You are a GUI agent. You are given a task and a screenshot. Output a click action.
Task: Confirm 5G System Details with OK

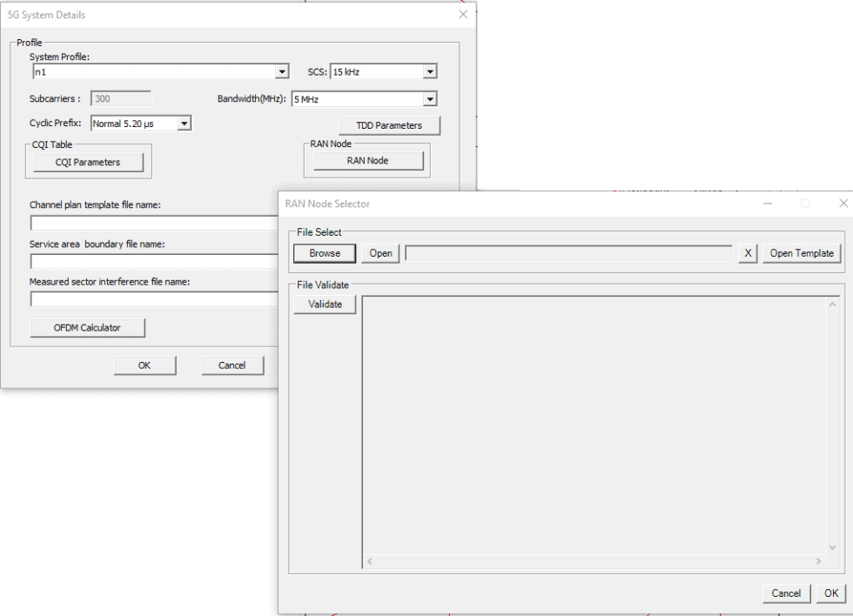click(144, 365)
